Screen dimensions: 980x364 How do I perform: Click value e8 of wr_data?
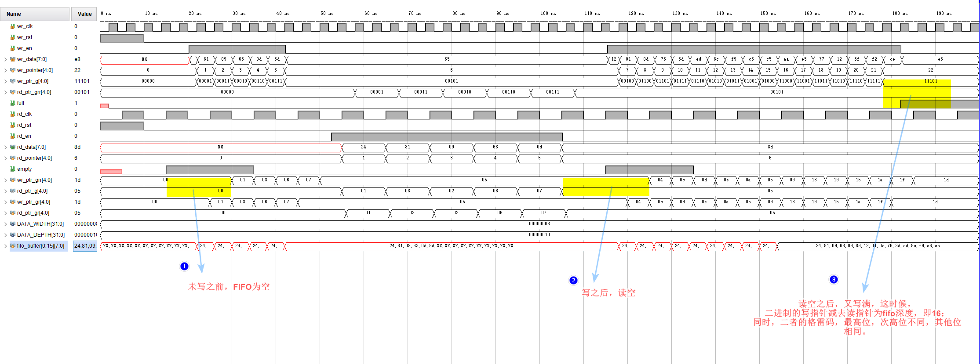(77, 59)
